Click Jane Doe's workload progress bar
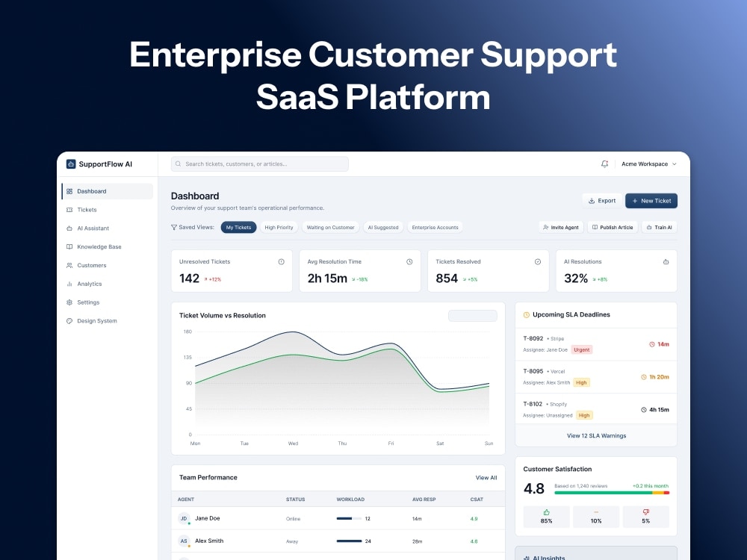Screen dimensions: 747x560 pos(349,519)
